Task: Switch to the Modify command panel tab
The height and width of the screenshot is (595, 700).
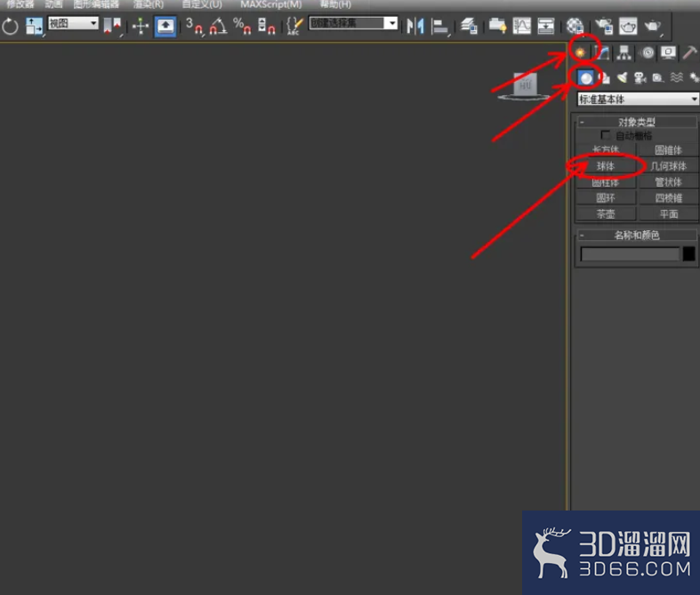Action: (x=603, y=52)
